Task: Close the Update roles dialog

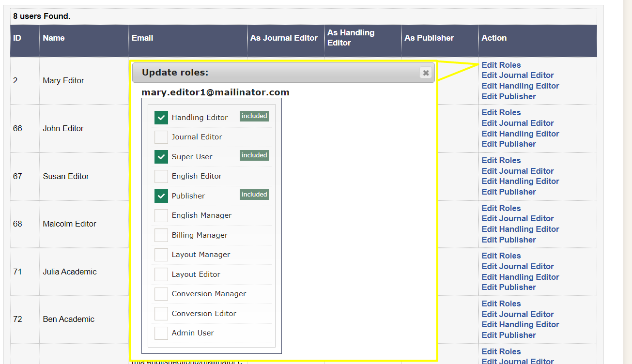Action: pyautogui.click(x=426, y=73)
